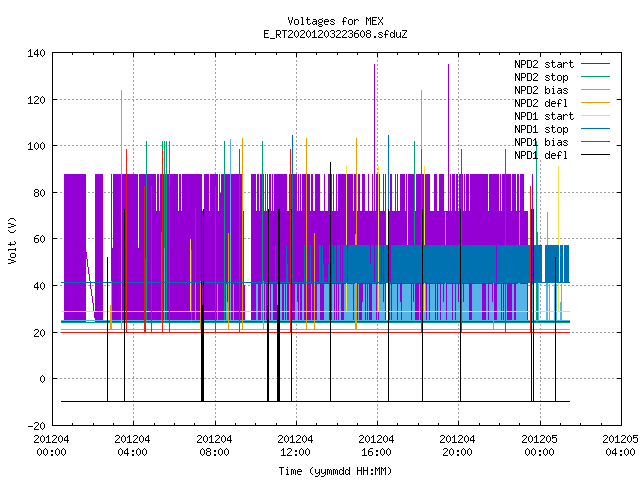Click the x-axis label 201204 20:00

coord(457,446)
